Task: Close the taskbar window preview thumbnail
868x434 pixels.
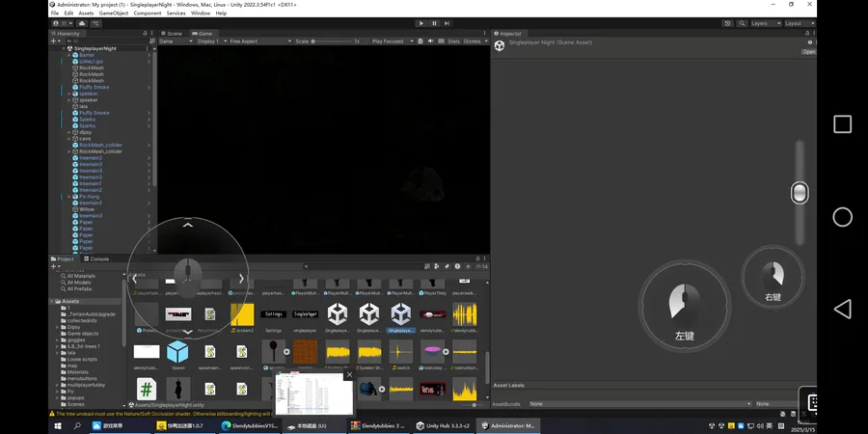Action: 349,375
